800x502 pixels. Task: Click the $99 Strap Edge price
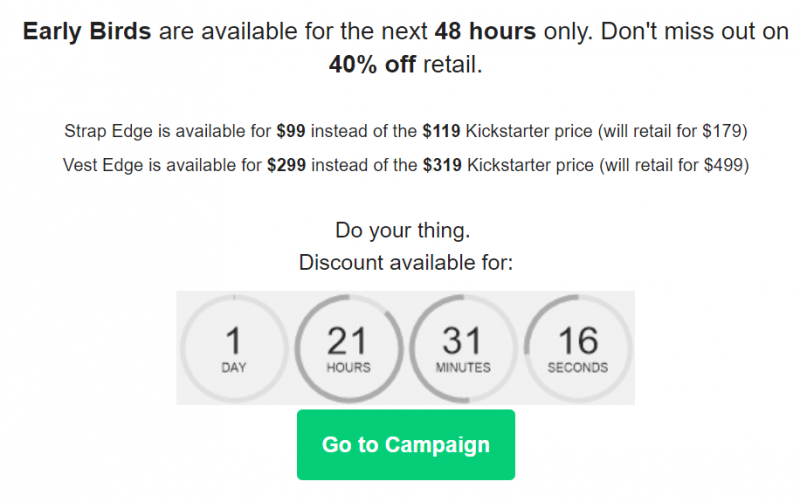point(291,131)
